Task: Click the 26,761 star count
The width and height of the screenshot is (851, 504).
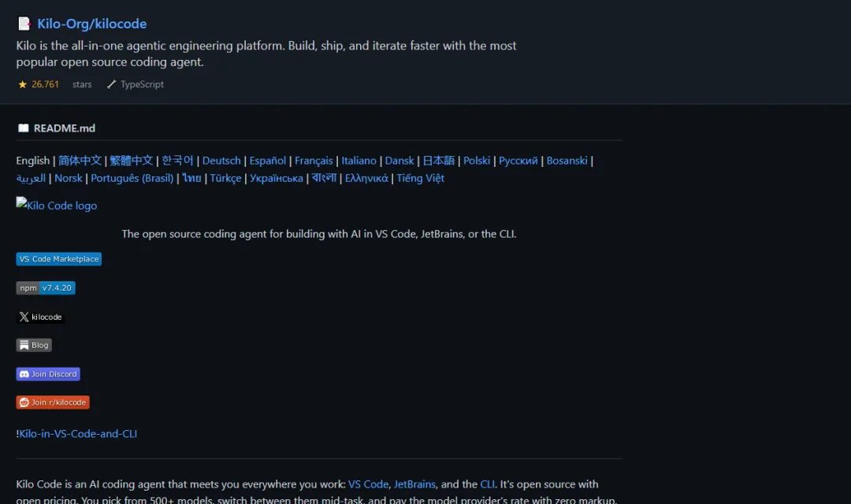Action: [x=45, y=84]
